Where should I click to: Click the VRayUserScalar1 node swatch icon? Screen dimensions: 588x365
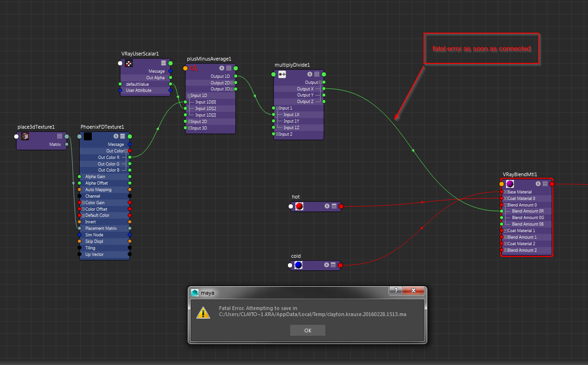click(129, 63)
